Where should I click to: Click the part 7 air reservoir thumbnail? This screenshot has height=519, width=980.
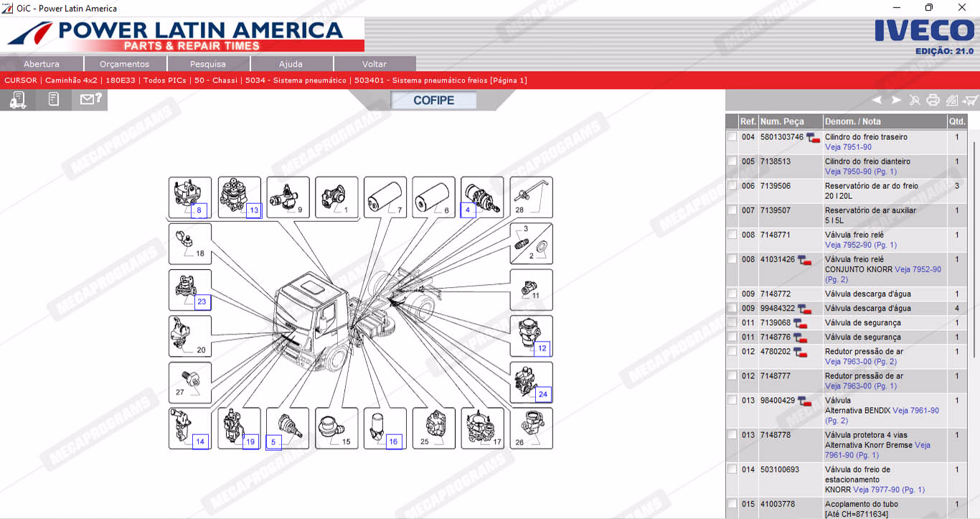click(x=385, y=197)
